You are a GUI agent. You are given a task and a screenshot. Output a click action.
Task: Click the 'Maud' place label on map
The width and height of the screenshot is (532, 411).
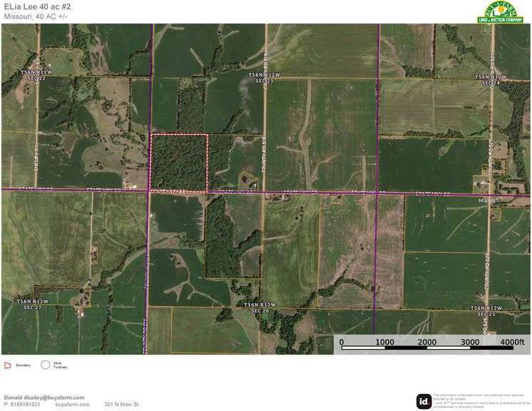point(486,201)
